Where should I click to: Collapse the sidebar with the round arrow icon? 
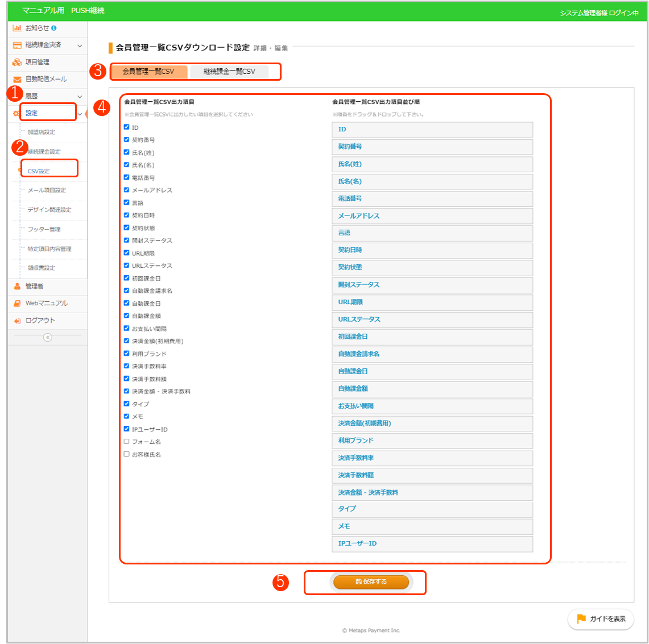(48, 337)
